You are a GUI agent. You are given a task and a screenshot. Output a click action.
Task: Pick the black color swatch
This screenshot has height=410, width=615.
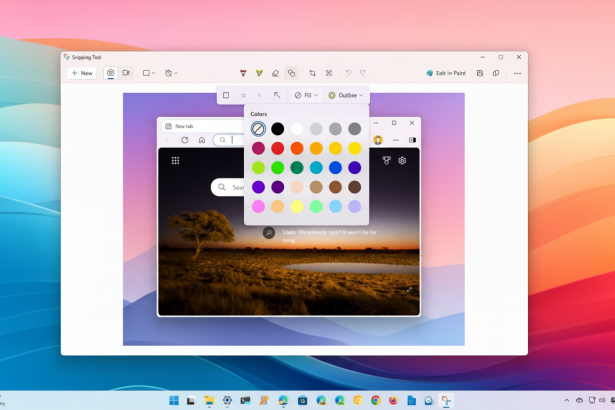click(x=277, y=128)
